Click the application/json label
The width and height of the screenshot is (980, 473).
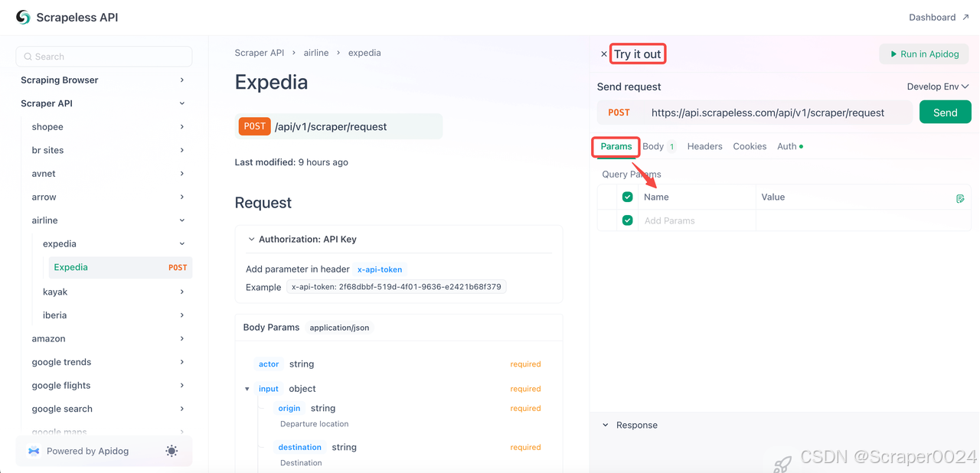tap(339, 328)
